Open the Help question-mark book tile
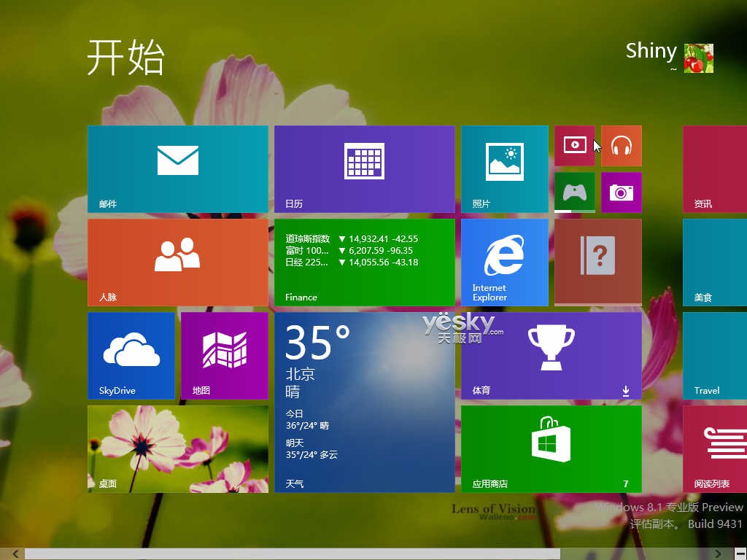The image size is (747, 560). pyautogui.click(x=598, y=262)
